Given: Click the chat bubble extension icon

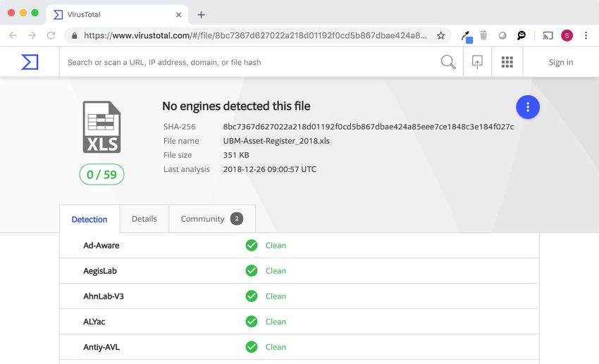Looking at the screenshot, I should (521, 35).
